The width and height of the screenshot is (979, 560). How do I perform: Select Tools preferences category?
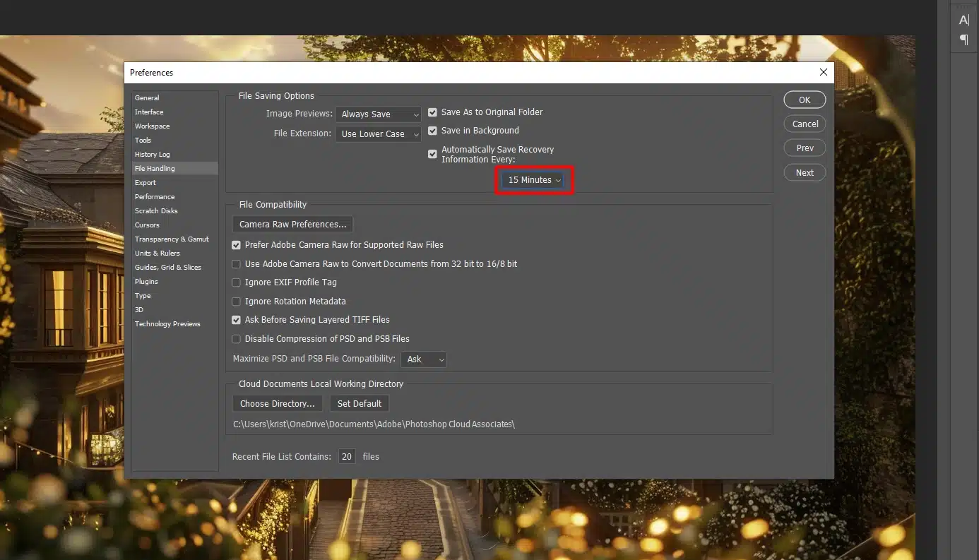tap(175, 140)
